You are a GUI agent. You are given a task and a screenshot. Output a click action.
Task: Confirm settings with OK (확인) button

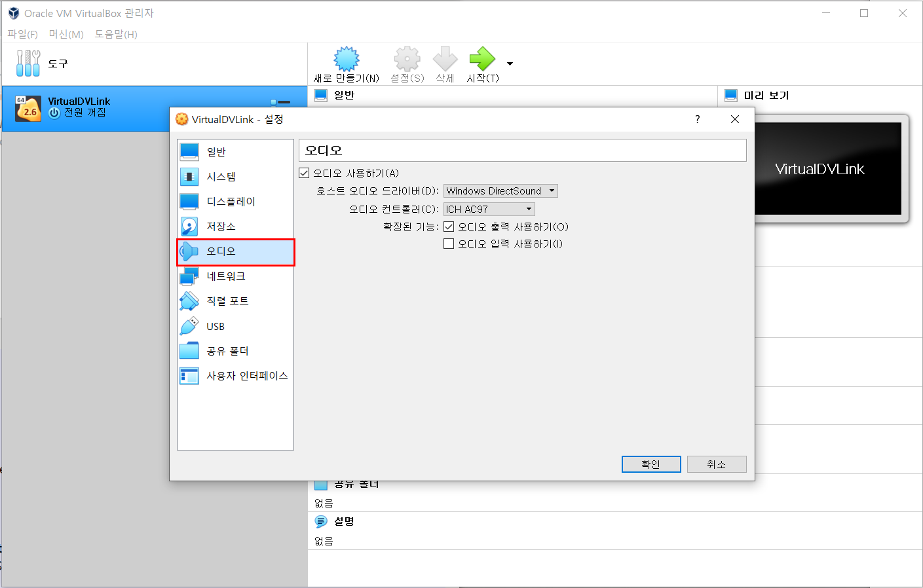pos(651,464)
